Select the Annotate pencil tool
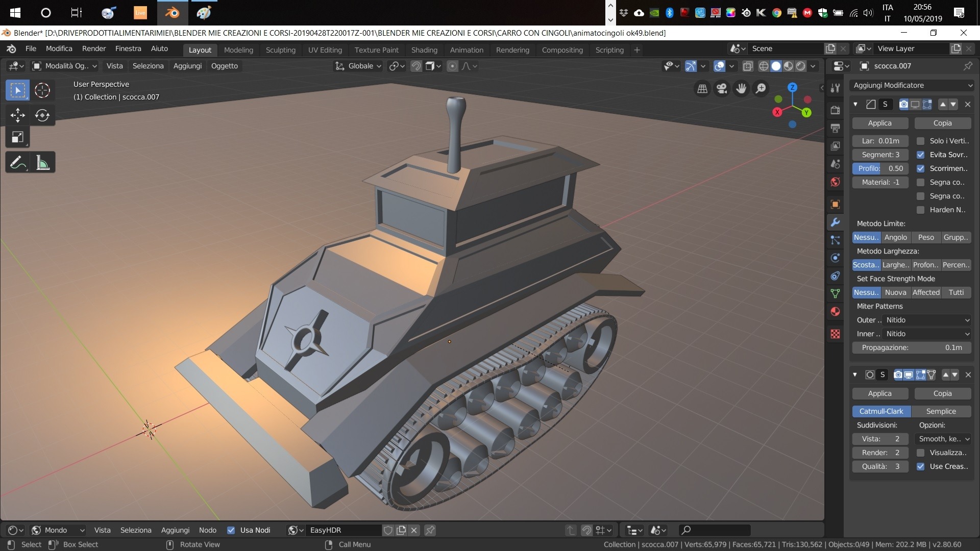Screen dimensions: 980x551 (18, 163)
